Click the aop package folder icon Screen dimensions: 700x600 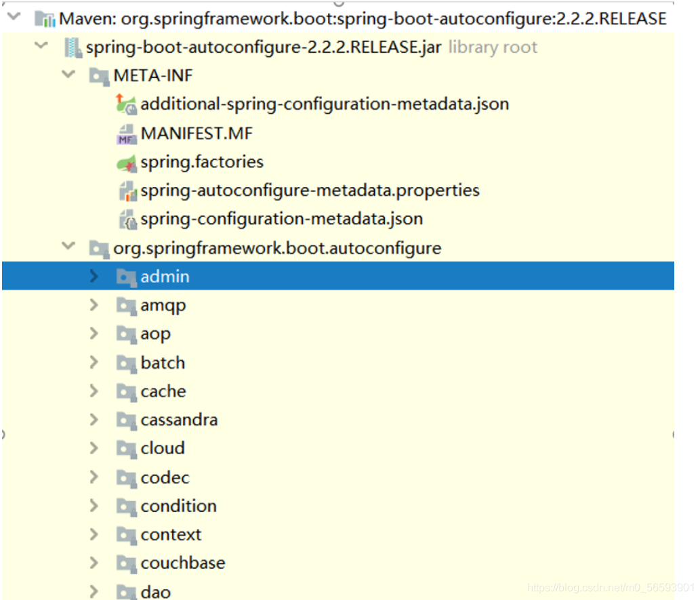[x=126, y=335]
